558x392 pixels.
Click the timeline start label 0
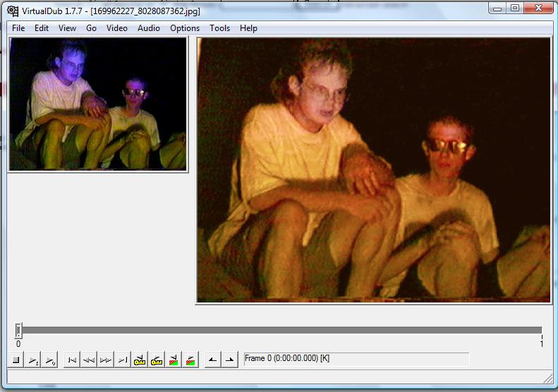18,343
